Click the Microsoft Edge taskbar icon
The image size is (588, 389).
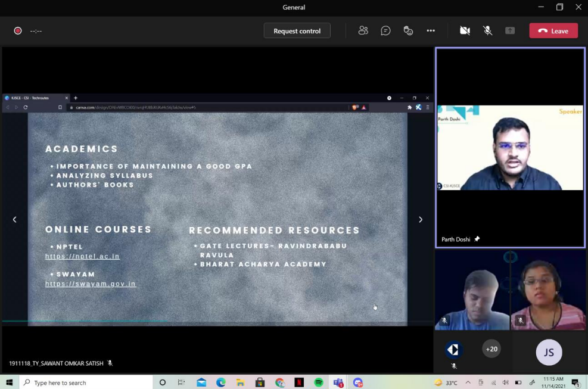(221, 382)
